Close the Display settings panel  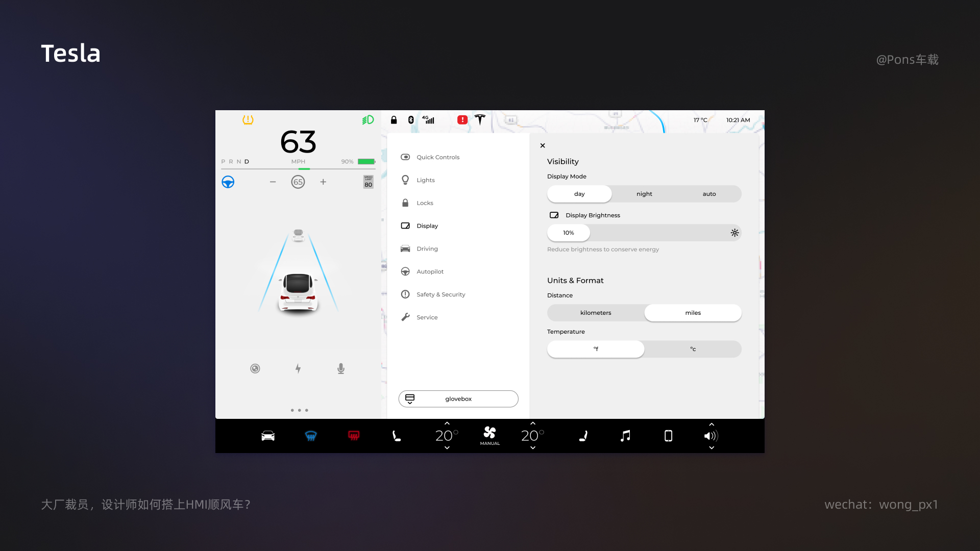click(543, 145)
